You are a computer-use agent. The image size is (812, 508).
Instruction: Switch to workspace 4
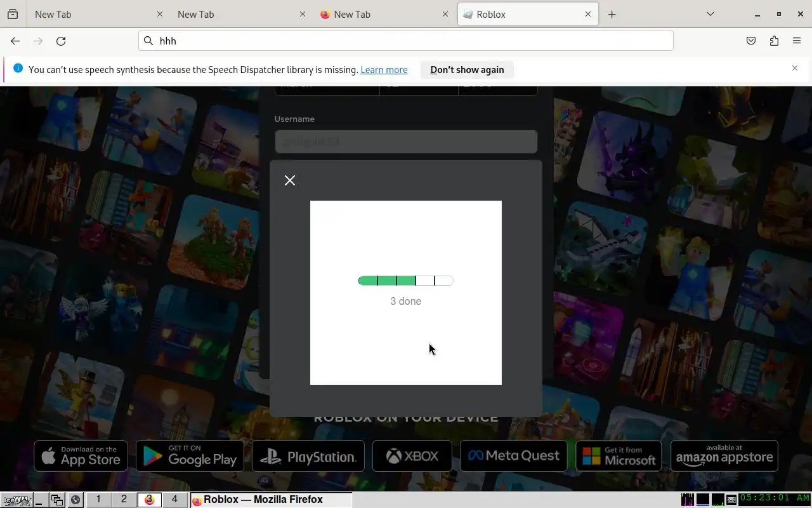pyautogui.click(x=174, y=500)
